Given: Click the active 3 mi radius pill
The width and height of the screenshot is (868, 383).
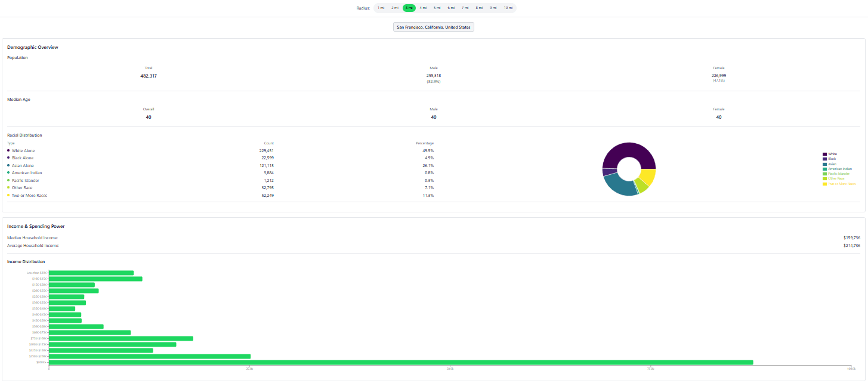Looking at the screenshot, I should 409,8.
